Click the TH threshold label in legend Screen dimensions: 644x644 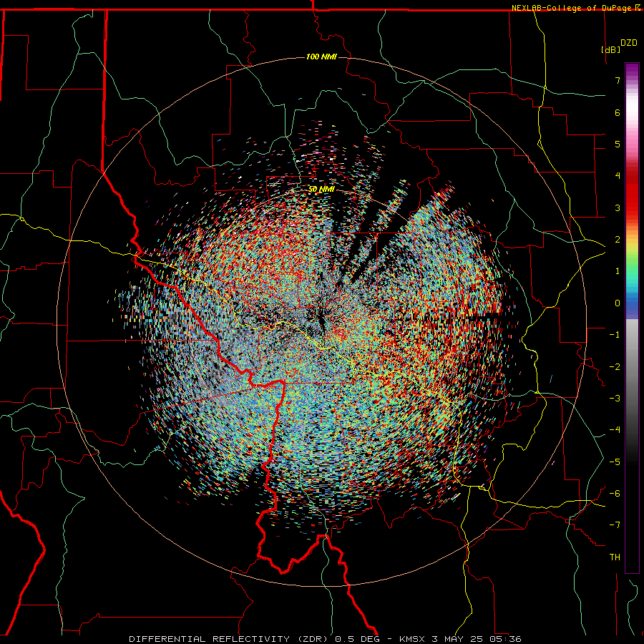click(615, 557)
